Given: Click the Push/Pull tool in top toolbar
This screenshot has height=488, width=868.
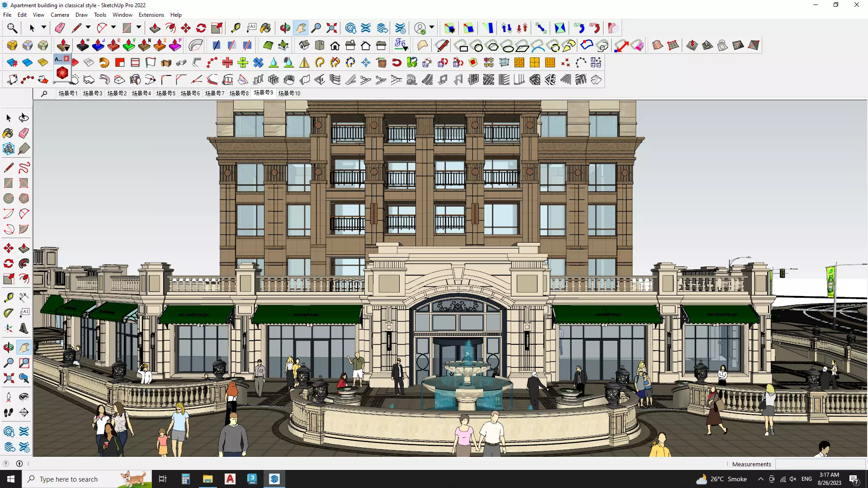Looking at the screenshot, I should [x=155, y=28].
